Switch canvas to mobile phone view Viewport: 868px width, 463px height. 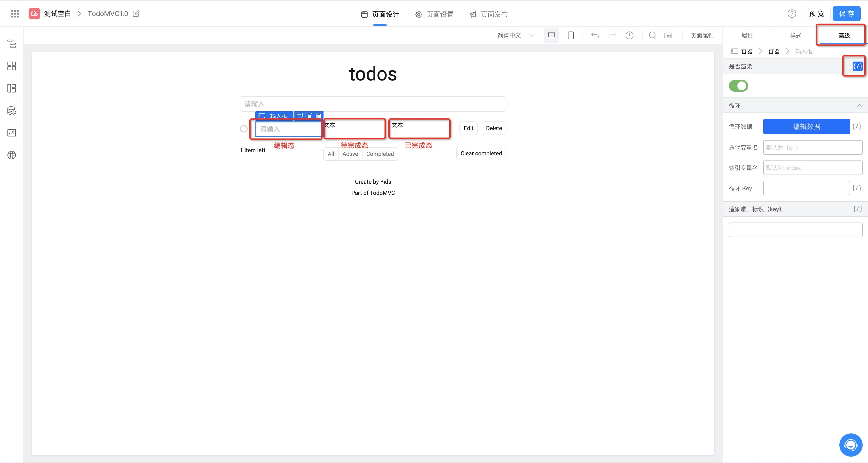570,35
